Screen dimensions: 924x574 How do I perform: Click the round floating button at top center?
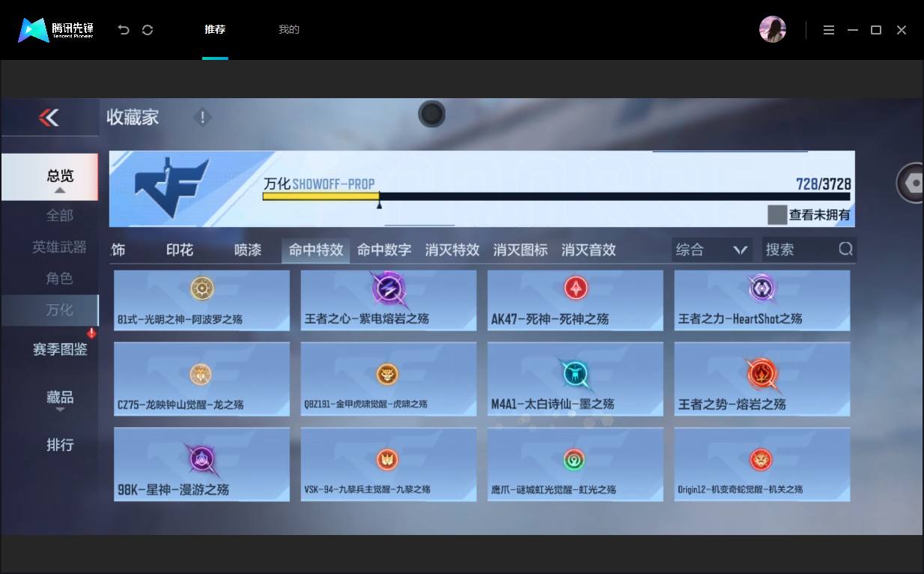(x=431, y=115)
